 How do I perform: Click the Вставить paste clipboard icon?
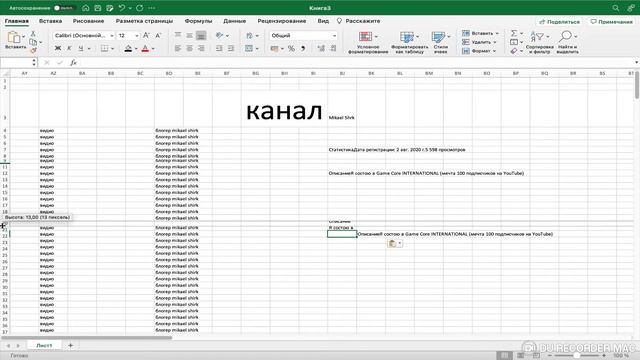coord(14,37)
